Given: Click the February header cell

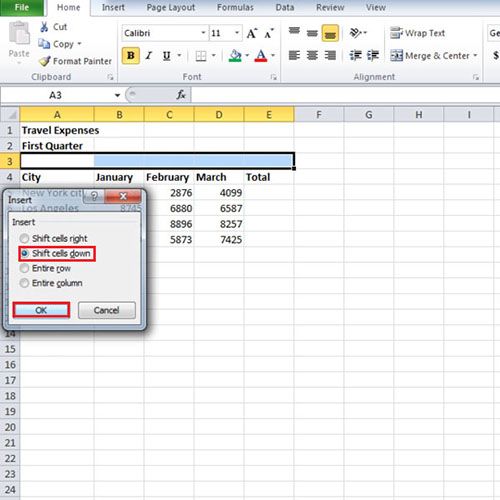Looking at the screenshot, I should pos(169,177).
